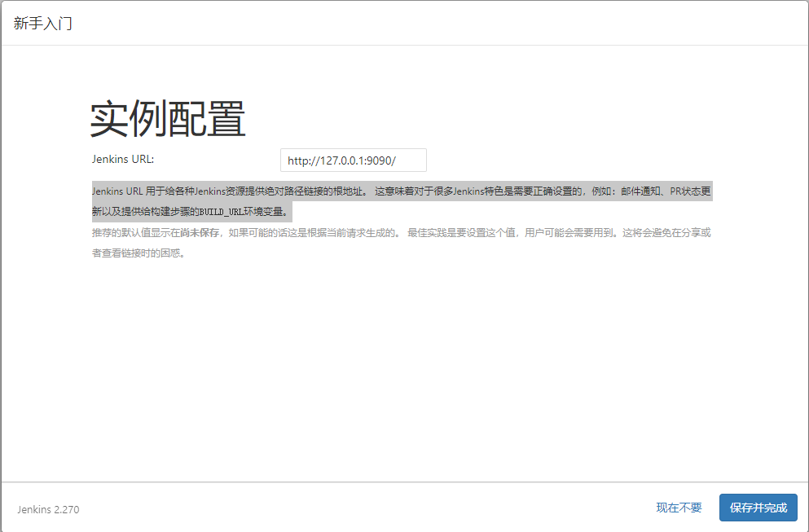
Task: Click the Jenkins URL input field
Action: point(353,160)
